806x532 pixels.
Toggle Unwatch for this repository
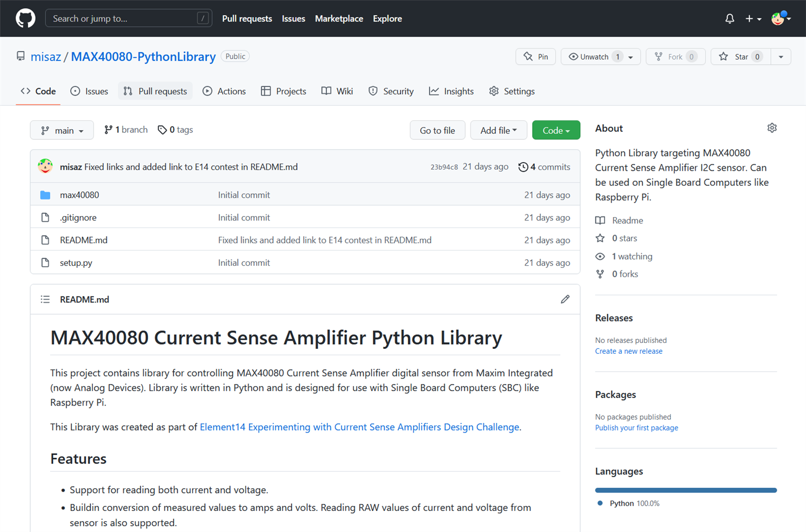pyautogui.click(x=593, y=57)
